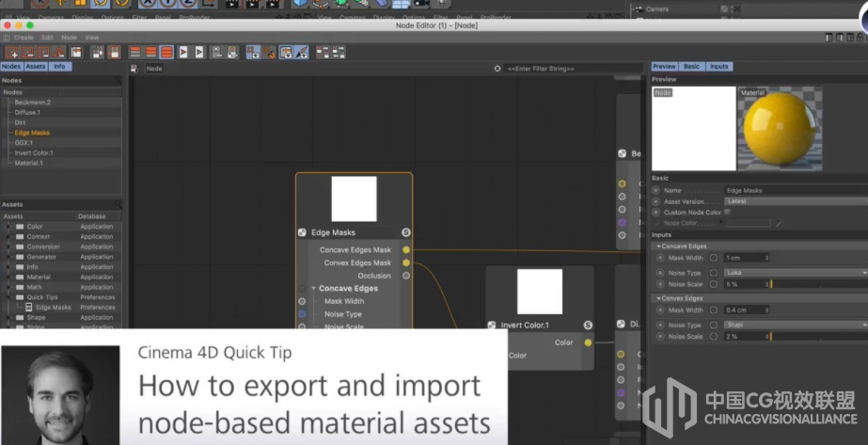This screenshot has width=868, height=445.
Task: Switch to the Assets tab
Action: coord(36,67)
